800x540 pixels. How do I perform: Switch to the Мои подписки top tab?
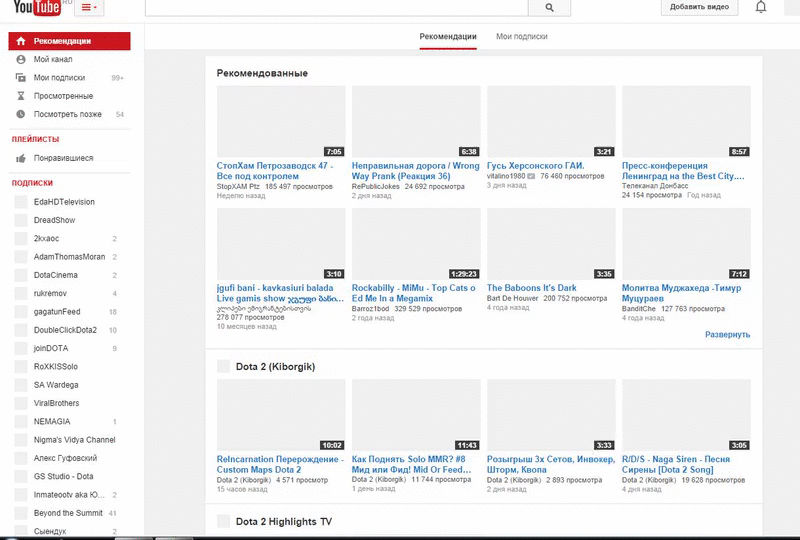(x=522, y=37)
